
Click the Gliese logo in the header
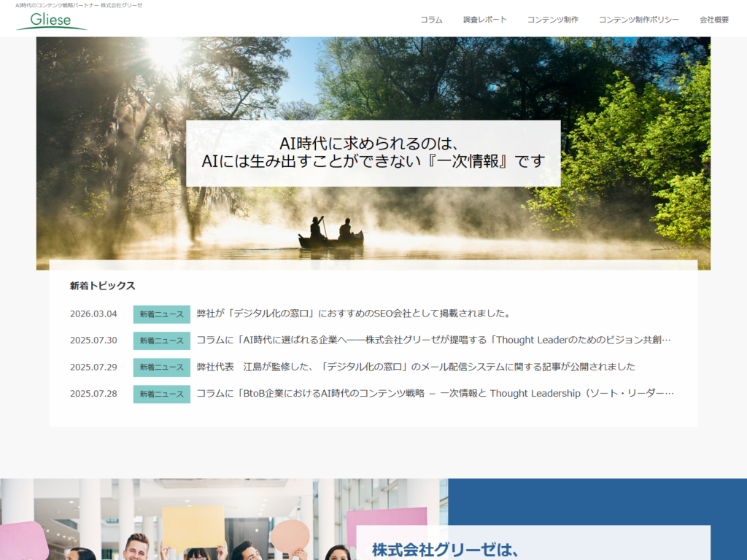click(x=51, y=20)
